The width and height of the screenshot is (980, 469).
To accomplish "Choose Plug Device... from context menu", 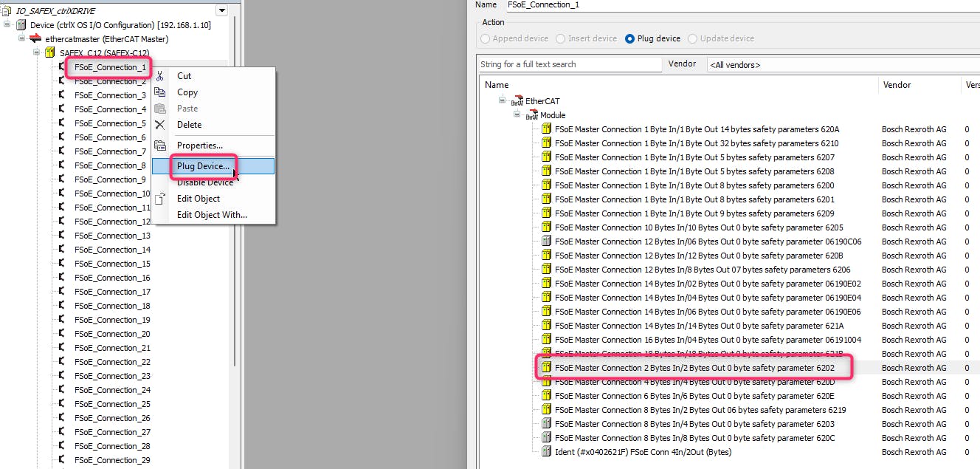I will pyautogui.click(x=203, y=166).
